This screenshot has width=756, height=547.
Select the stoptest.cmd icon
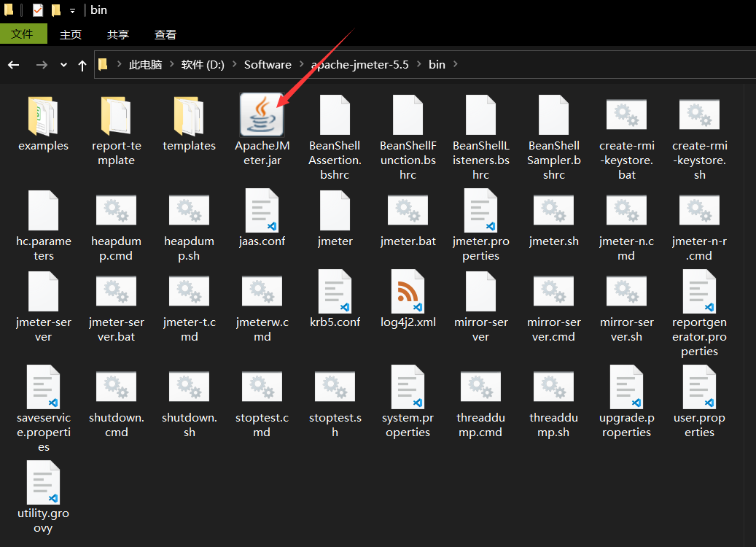[262, 387]
